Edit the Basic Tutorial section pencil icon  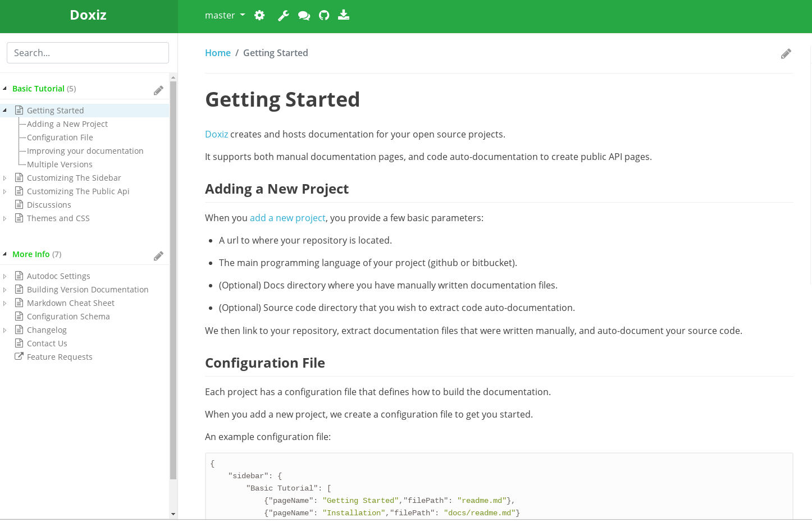click(158, 90)
